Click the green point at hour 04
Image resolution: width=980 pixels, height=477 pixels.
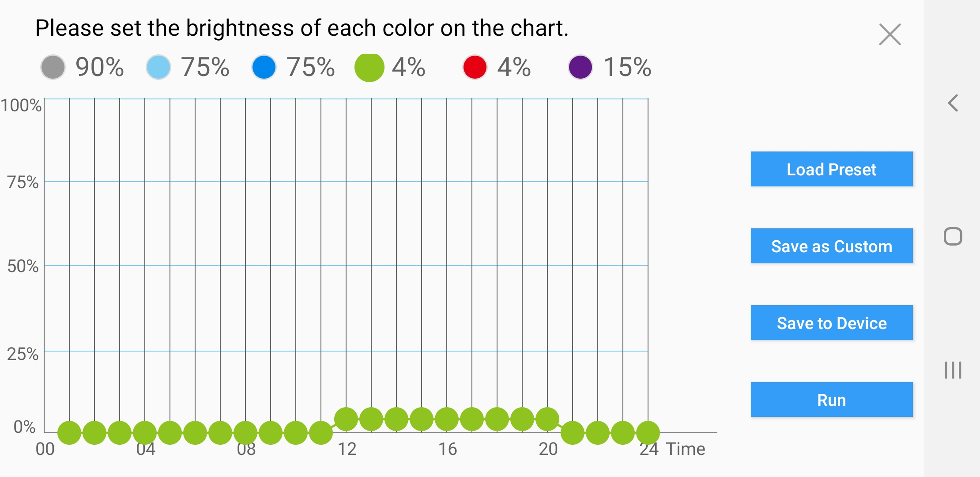(145, 433)
